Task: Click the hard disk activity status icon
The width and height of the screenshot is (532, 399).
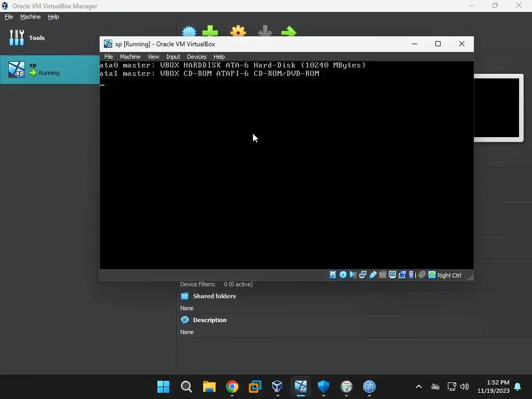Action: click(x=333, y=275)
